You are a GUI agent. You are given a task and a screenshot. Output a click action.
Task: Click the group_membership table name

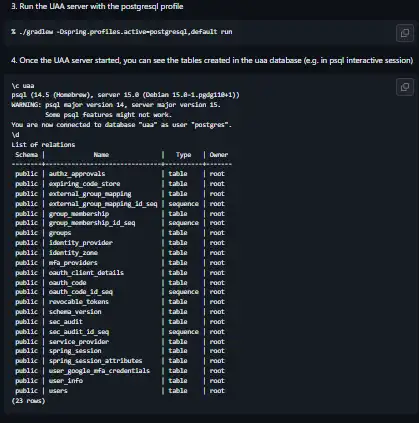tap(79, 214)
